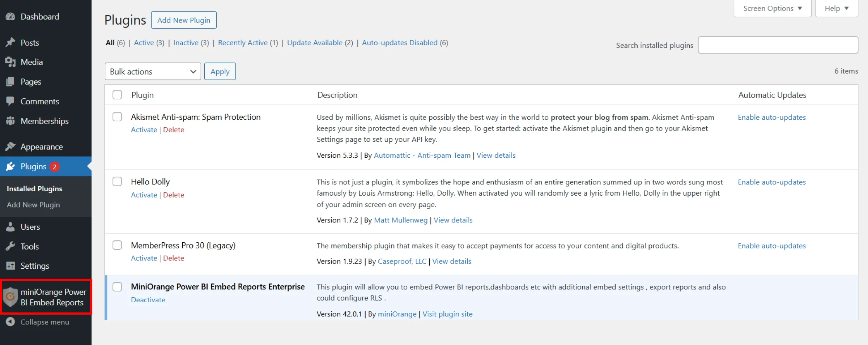Delete the Akismet Anti-spam plugin

(x=174, y=130)
